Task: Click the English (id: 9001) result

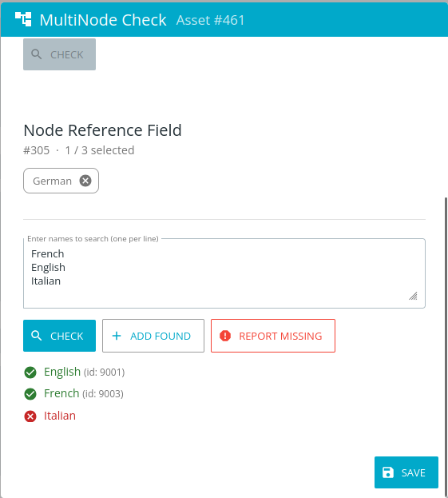Action: coord(84,372)
